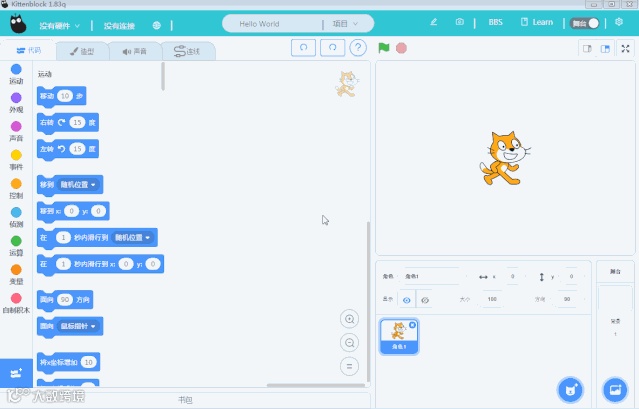Click the block palette vertical scrollbar

pos(163,77)
